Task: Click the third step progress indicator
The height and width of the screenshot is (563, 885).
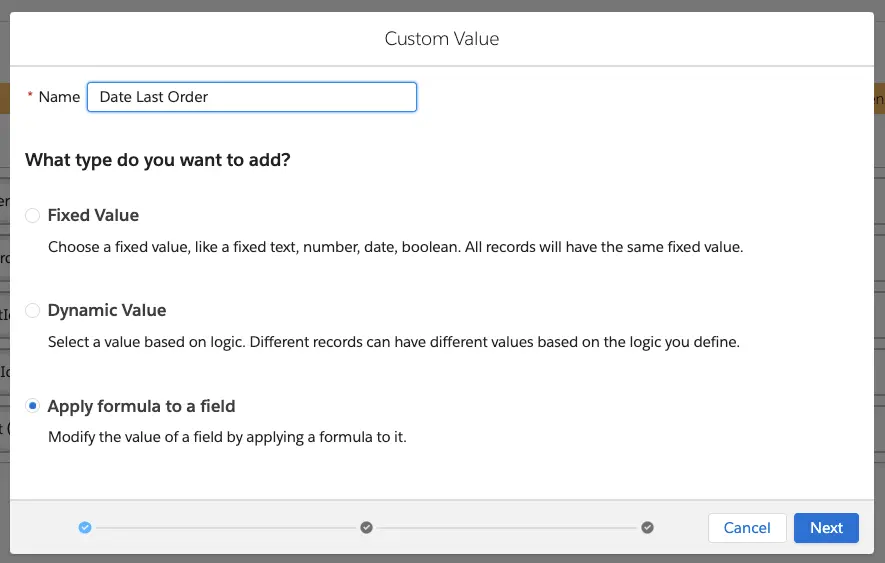Action: [647, 527]
